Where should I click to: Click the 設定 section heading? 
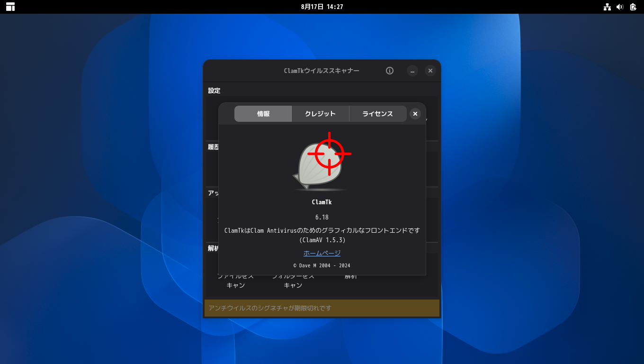pos(214,91)
